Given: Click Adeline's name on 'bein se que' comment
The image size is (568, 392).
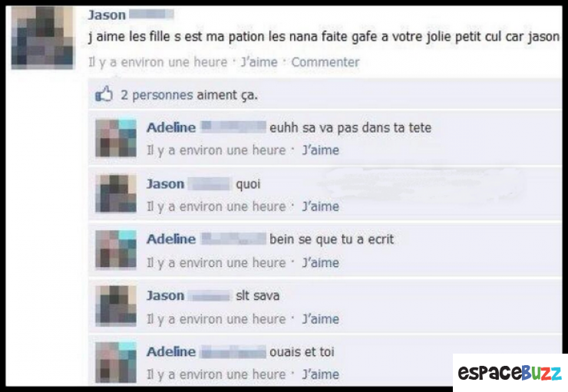Looking at the screenshot, I should tap(171, 239).
